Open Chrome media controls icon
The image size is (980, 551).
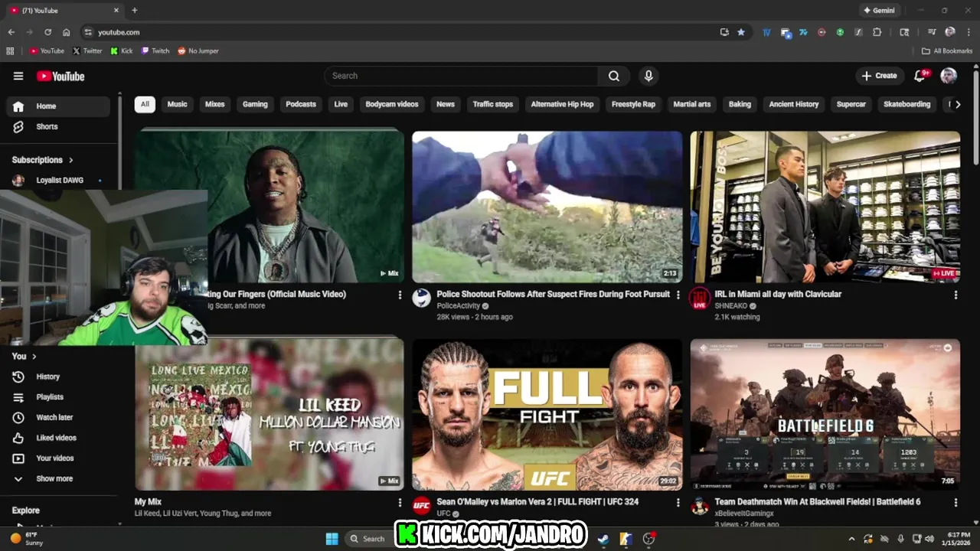932,32
